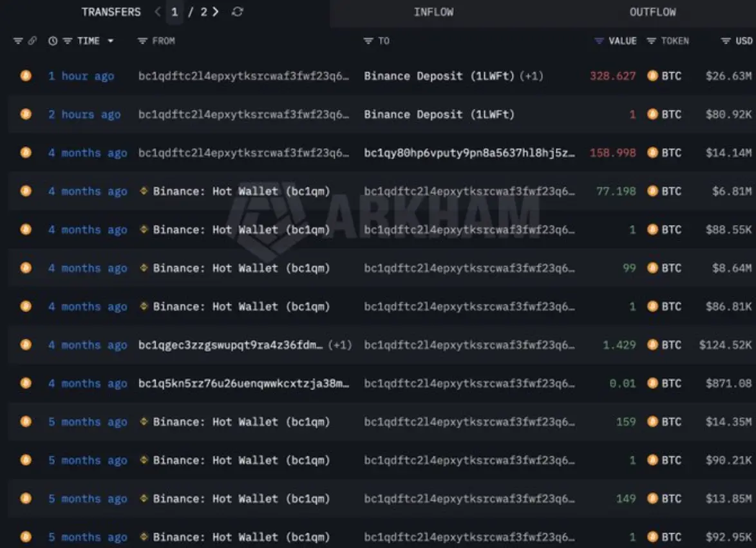Click the transaction icon of the 149 BTC row
This screenshot has width=756, height=548.
coord(26,498)
